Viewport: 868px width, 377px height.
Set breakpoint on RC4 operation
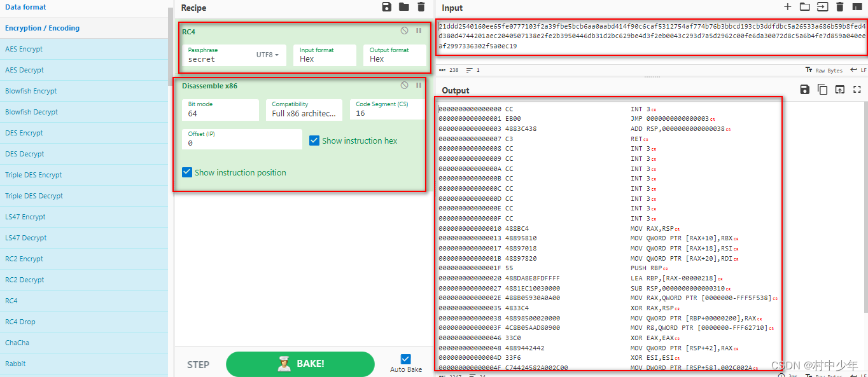[419, 31]
